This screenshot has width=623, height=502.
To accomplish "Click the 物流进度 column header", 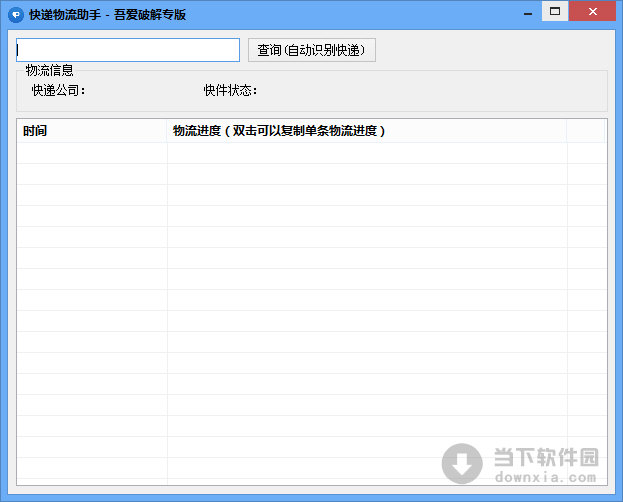I will [x=367, y=131].
